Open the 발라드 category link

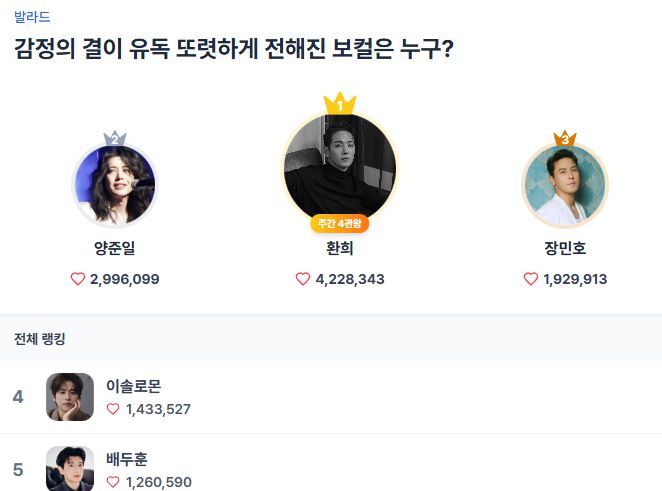point(32,17)
